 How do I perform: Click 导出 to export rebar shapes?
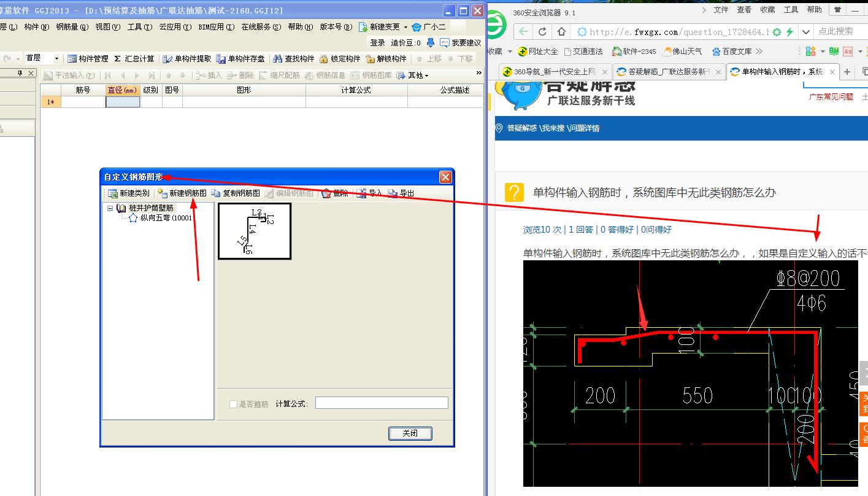[x=401, y=193]
